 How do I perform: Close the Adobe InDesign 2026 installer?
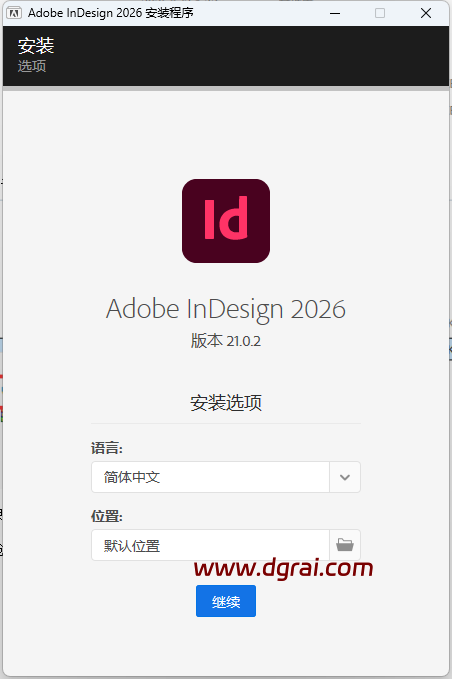[x=426, y=13]
